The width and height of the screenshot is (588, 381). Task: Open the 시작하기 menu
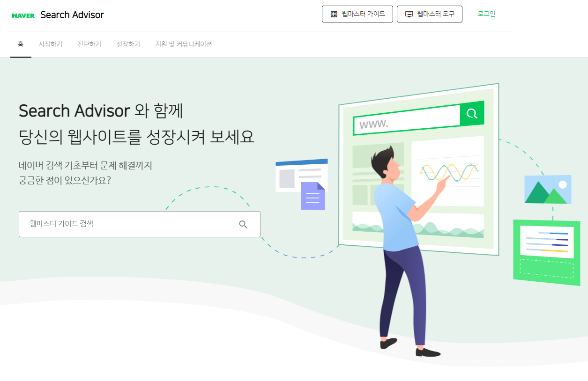tap(51, 44)
